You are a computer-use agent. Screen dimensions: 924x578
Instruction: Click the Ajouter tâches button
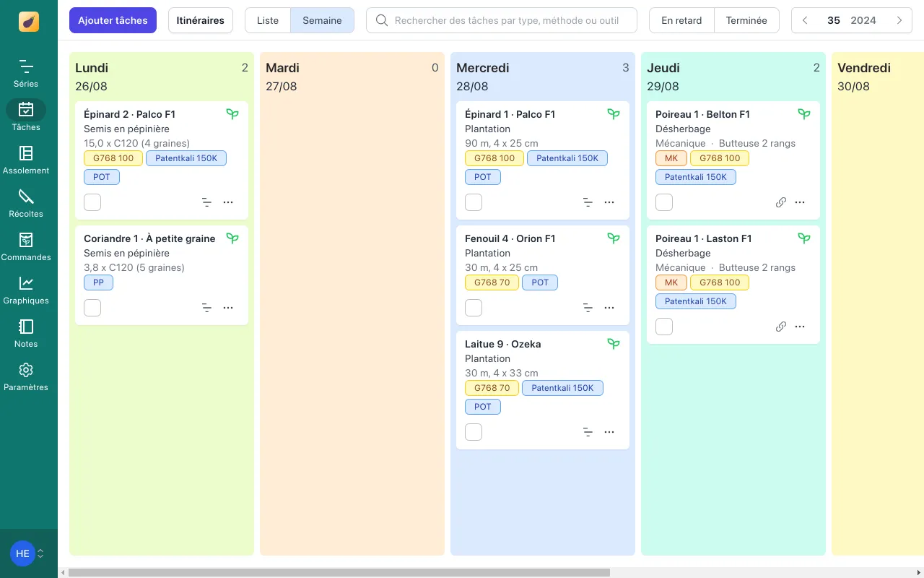(113, 20)
